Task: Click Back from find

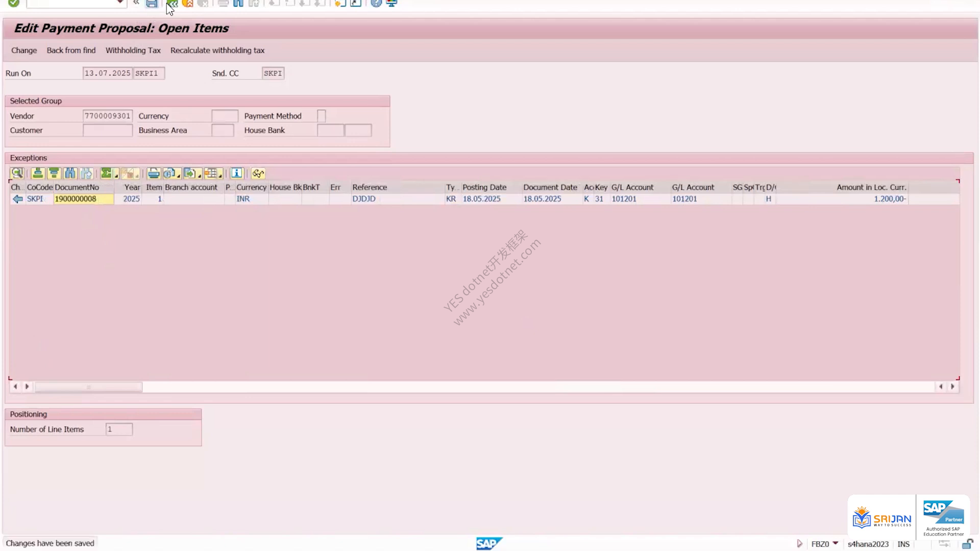Action: tap(71, 51)
